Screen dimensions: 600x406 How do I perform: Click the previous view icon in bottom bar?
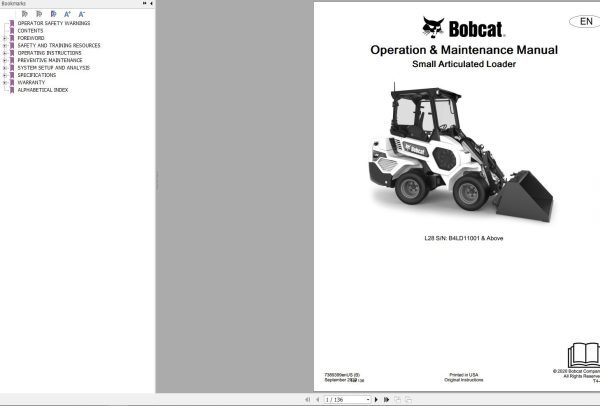coord(397,399)
